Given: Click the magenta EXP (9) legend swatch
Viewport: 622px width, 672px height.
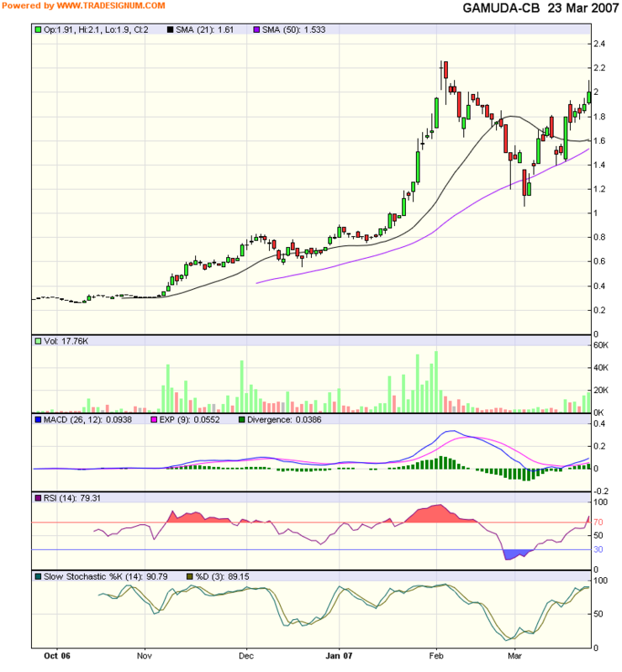Looking at the screenshot, I should pyautogui.click(x=154, y=420).
